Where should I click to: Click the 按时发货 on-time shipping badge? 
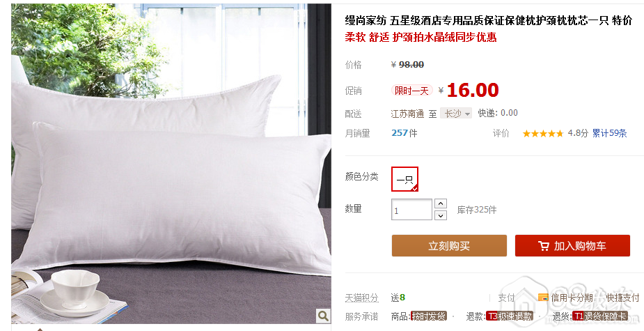429,316
